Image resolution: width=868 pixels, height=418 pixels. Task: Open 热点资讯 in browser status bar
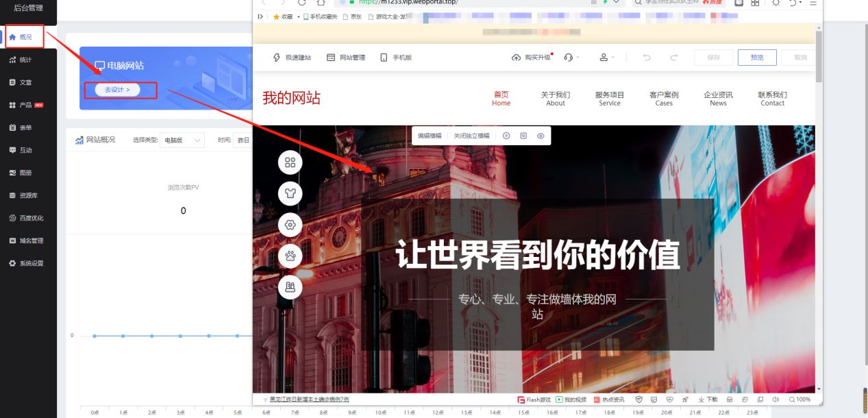click(609, 399)
